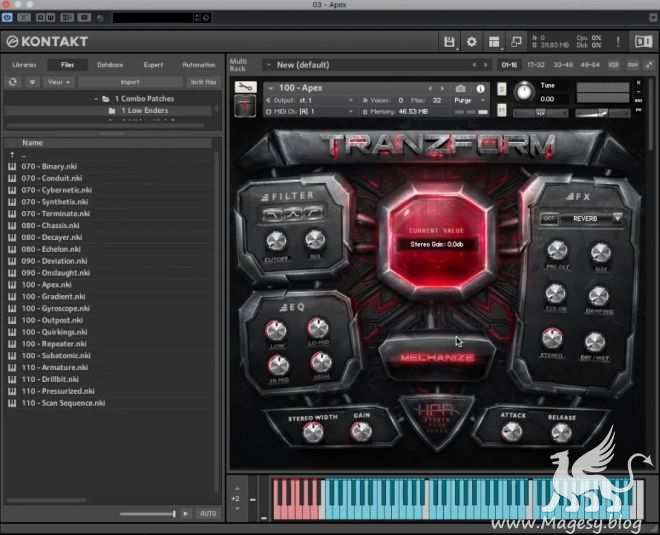660x535 pixels.
Task: Select file 100 - Apex.nki
Action: (46, 285)
